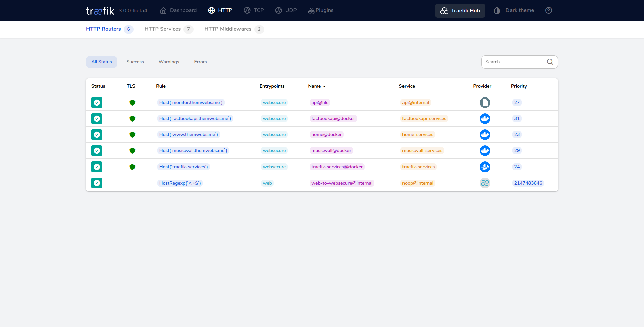Select the All Status filter
This screenshot has height=327, width=644.
(x=102, y=62)
